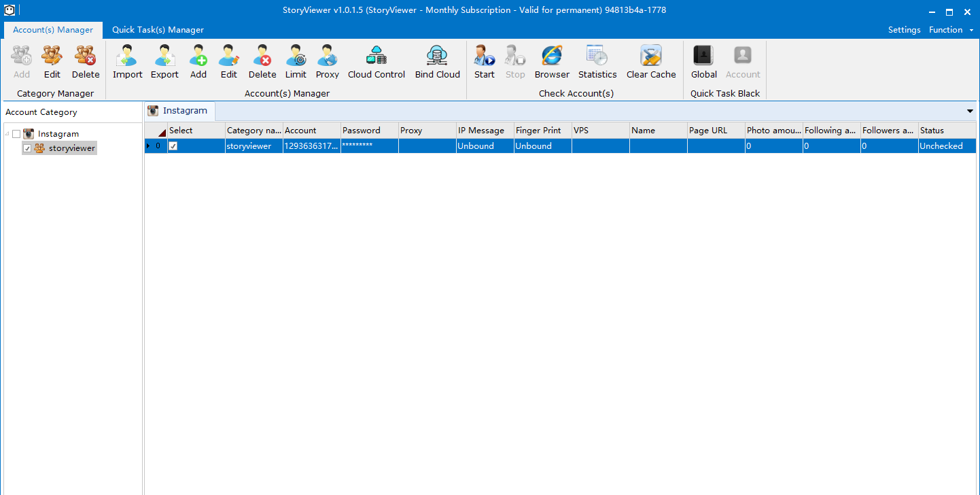Click Delete in Account(s) Manager group
Image resolution: width=980 pixels, height=495 pixels.
point(262,62)
